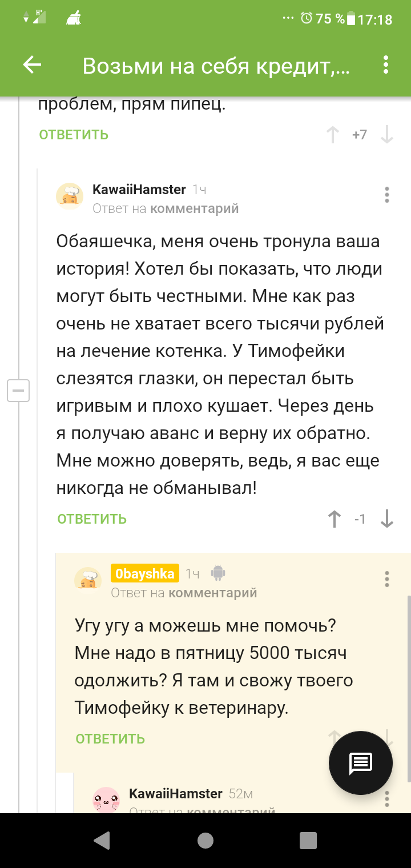Downvote the top comment with +7 rating
This screenshot has height=868, width=411.
tap(387, 135)
